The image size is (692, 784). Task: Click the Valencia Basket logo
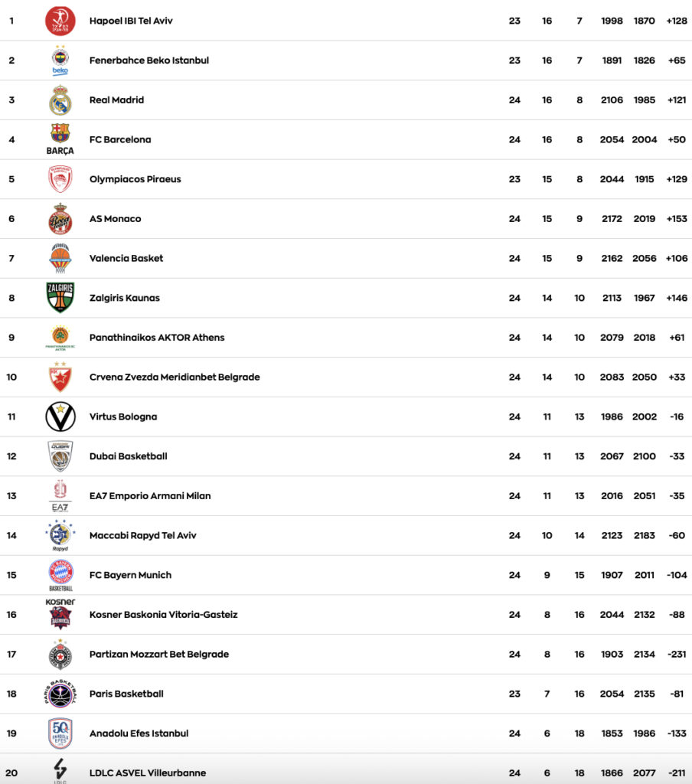point(60,259)
